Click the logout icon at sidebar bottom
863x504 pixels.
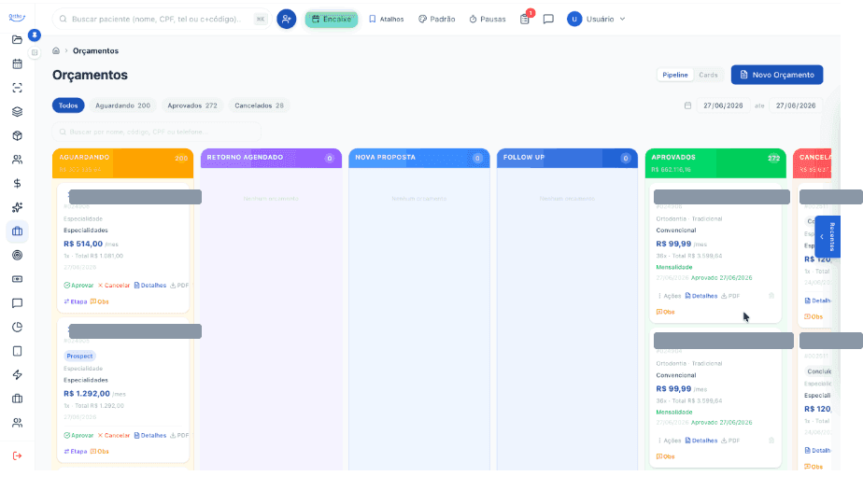point(17,455)
